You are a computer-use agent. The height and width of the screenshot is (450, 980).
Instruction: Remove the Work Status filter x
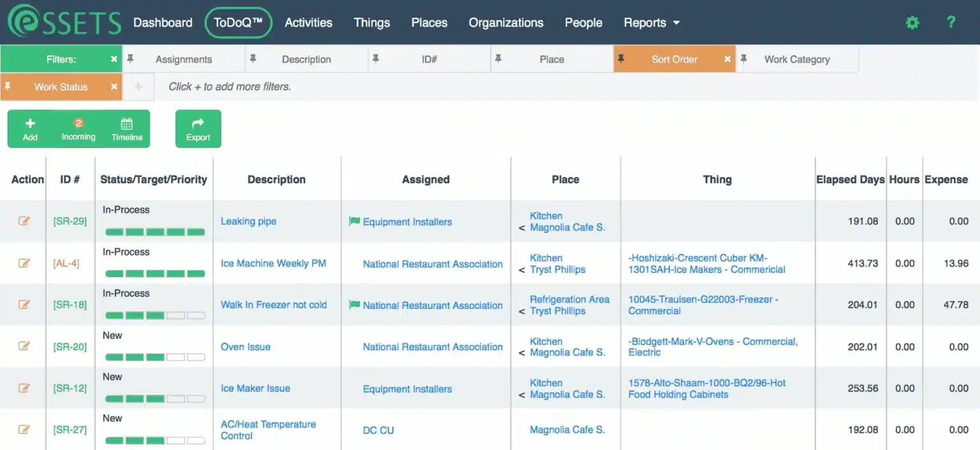(114, 87)
